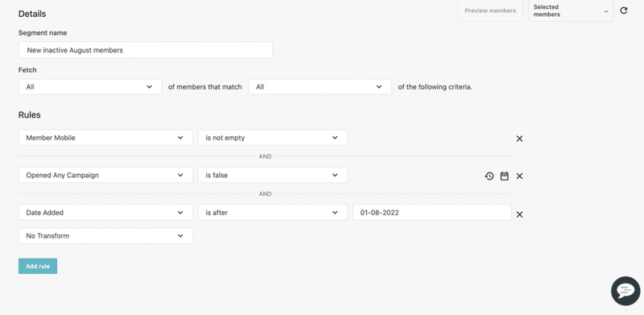
Task: Open the Date Added field dropdown
Action: (x=105, y=213)
